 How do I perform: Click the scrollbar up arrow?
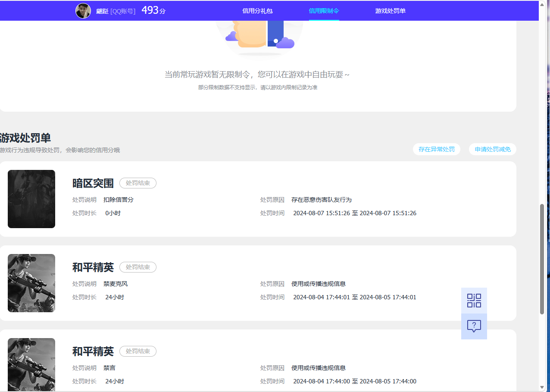coord(542,4)
